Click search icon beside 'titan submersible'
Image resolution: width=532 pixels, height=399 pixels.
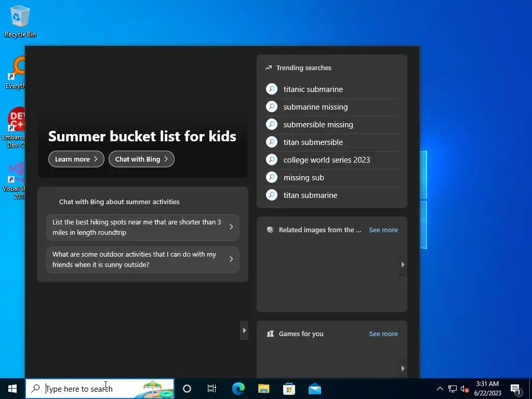point(272,142)
